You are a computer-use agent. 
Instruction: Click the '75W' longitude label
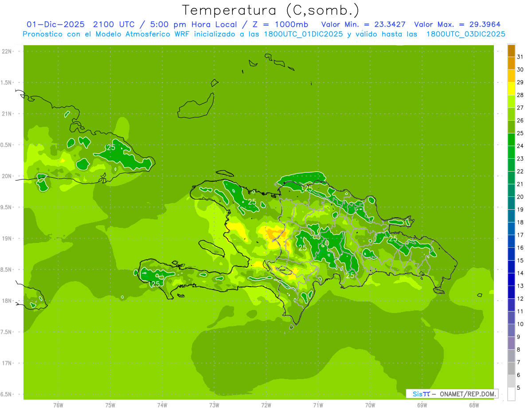(110, 405)
